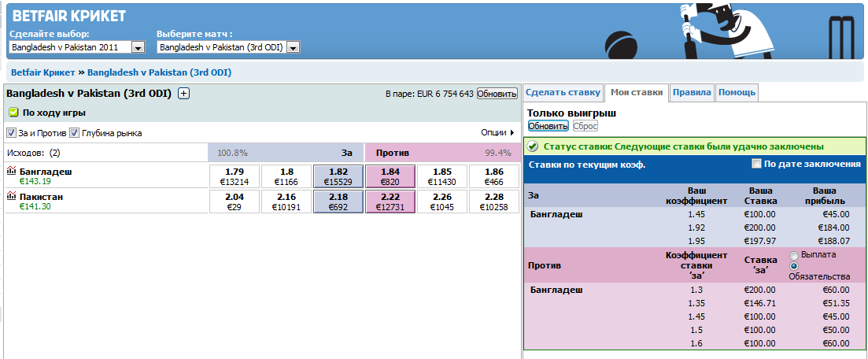Click the 'Ваш коэффициент' column header
This screenshot has width=868, height=359.
click(696, 195)
